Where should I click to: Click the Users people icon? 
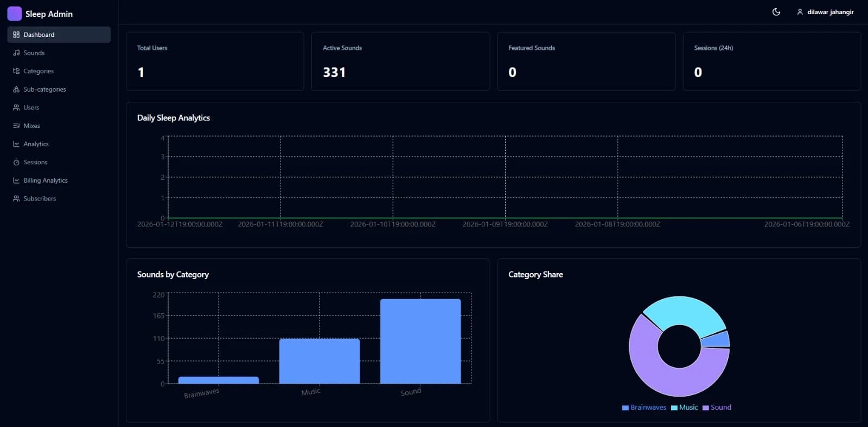pyautogui.click(x=16, y=107)
